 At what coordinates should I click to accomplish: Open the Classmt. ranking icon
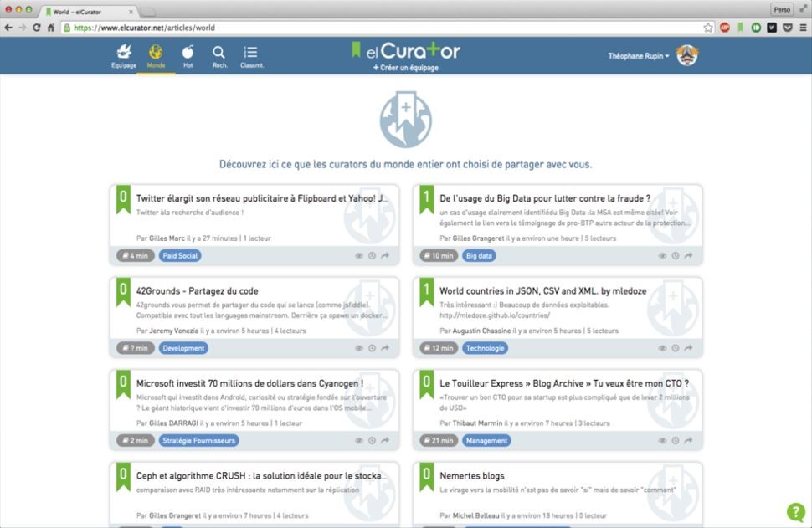(252, 56)
